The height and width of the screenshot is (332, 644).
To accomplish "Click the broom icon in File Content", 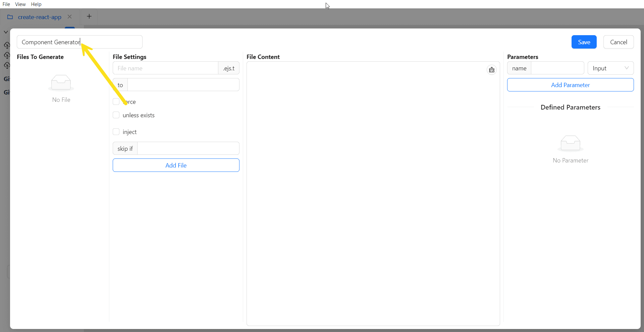I will point(491,70).
